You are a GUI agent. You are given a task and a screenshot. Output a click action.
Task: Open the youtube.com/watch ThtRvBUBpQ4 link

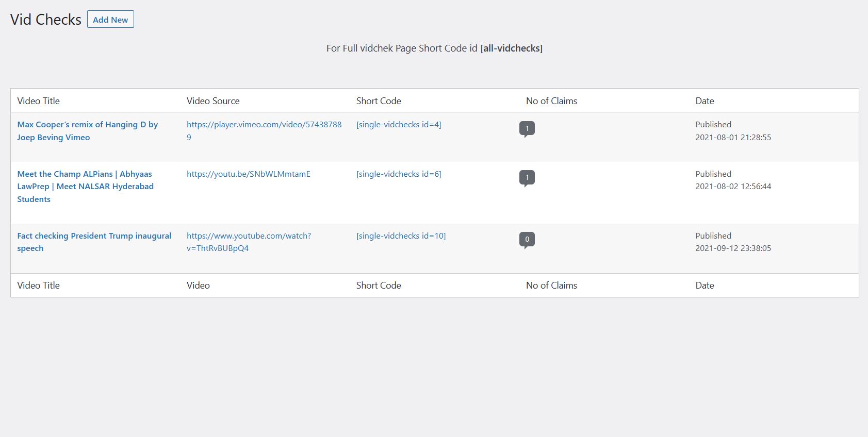[249, 242]
